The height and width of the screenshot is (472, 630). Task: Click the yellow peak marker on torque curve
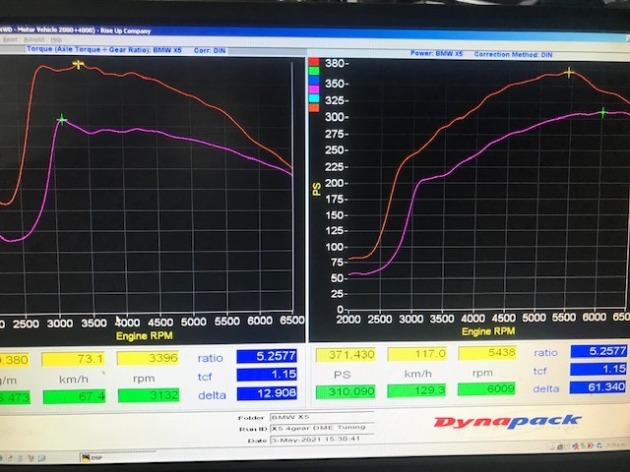coord(78,64)
